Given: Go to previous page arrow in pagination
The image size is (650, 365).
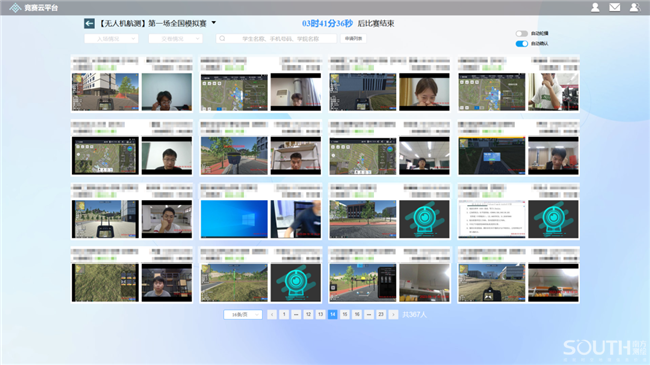Looking at the screenshot, I should pyautogui.click(x=272, y=314).
